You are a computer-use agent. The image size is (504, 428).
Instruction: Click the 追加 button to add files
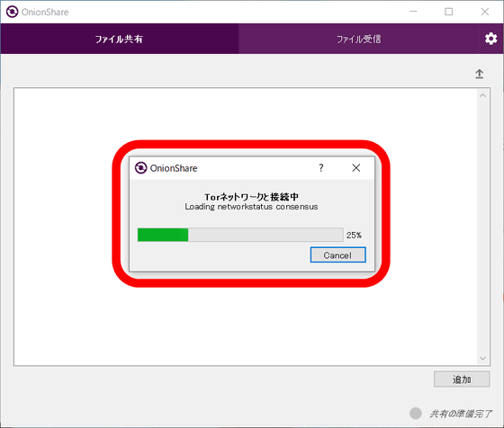click(x=462, y=379)
